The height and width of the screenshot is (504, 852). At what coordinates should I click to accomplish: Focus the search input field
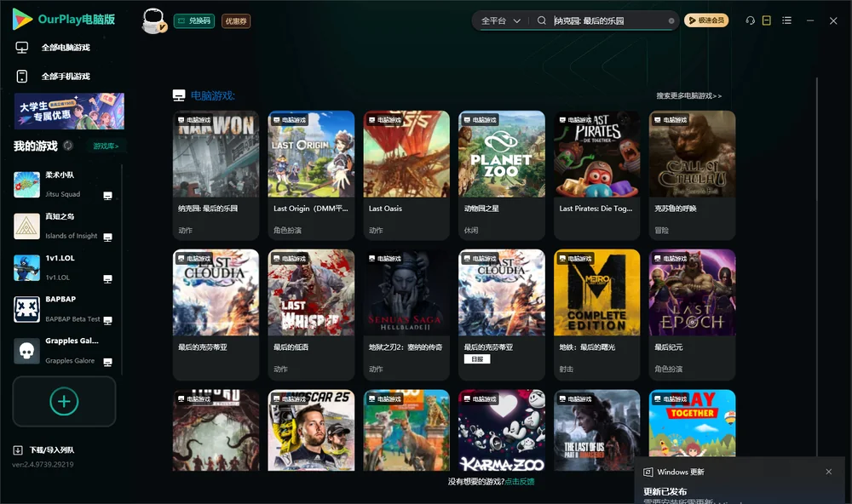[608, 20]
